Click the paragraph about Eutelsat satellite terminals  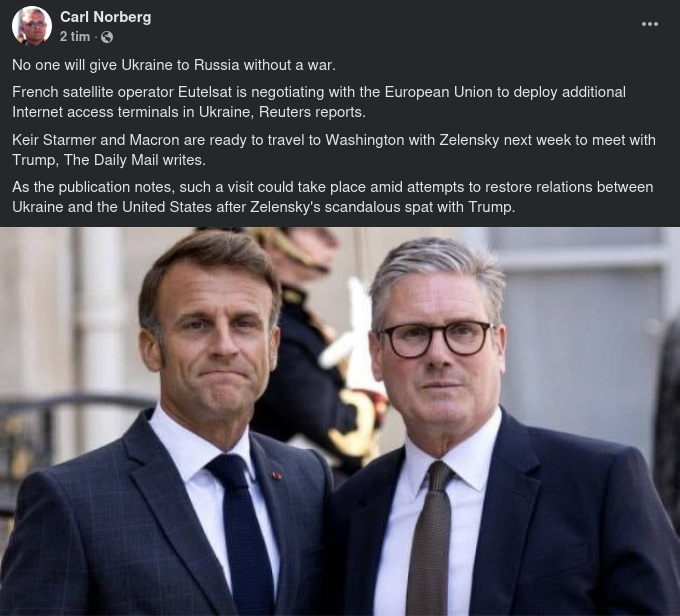[x=318, y=101]
